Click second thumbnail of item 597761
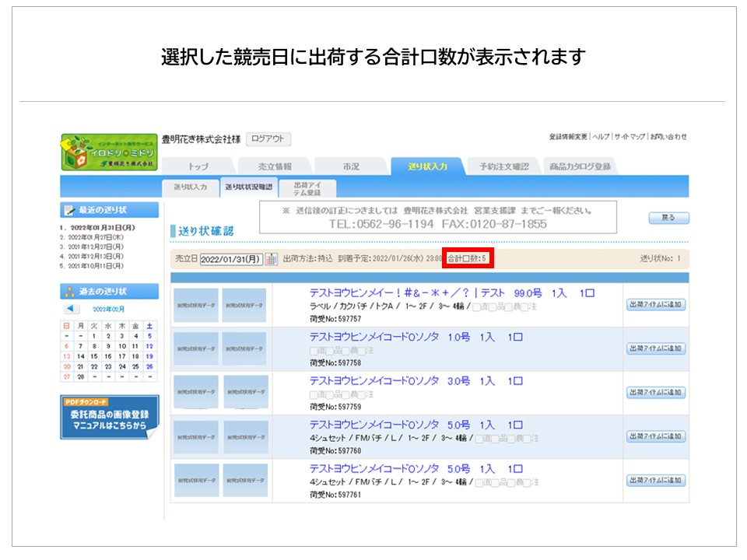Viewport: 747px width, 560px height. pos(245,481)
